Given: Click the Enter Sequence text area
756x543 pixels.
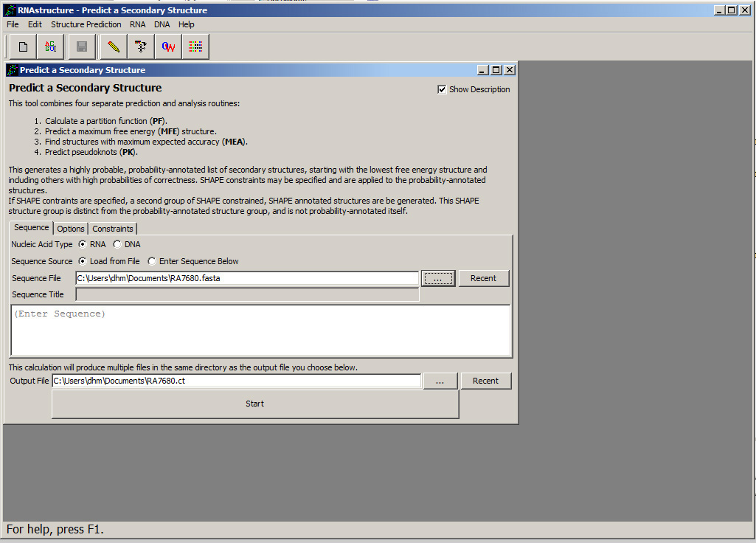Looking at the screenshot, I should click(260, 331).
